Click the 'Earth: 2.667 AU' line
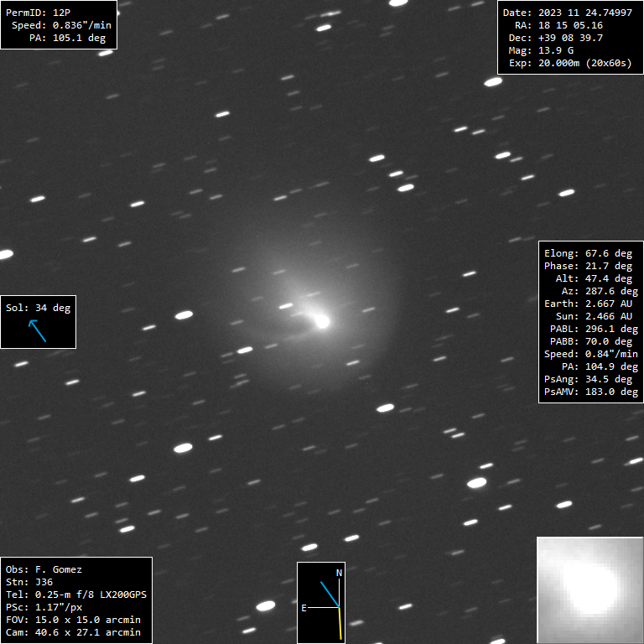This screenshot has width=644, height=644. (x=588, y=304)
